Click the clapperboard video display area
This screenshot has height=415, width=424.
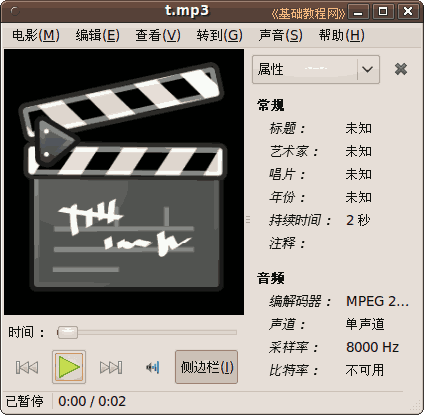click(124, 182)
